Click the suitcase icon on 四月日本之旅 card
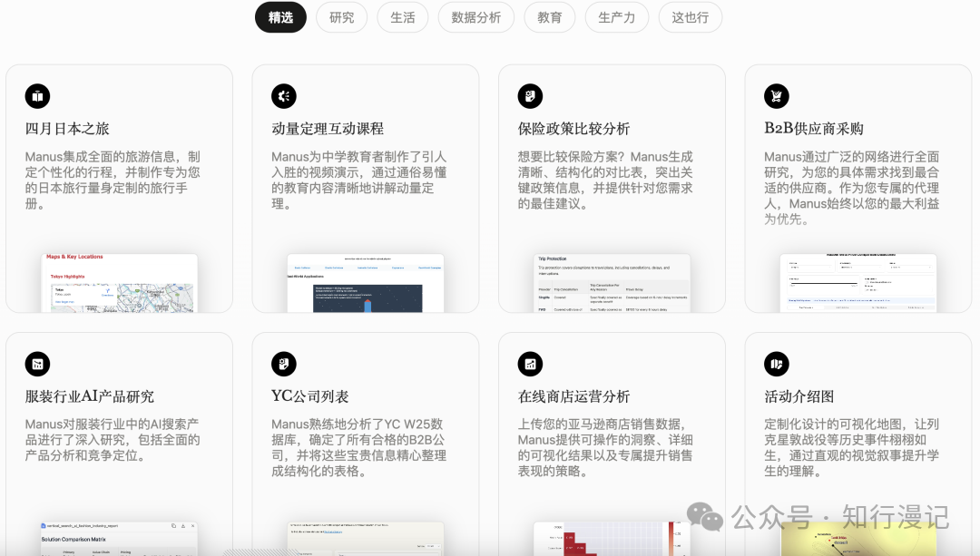 click(37, 96)
